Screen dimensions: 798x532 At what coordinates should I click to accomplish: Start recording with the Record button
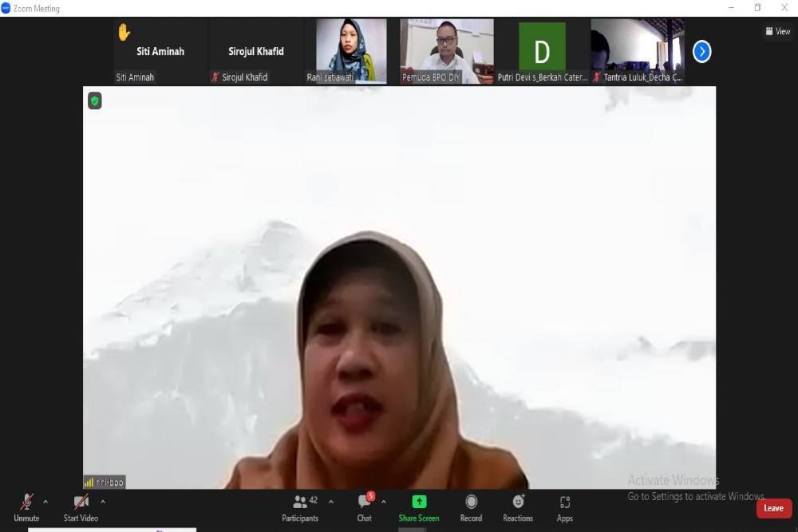click(x=472, y=507)
